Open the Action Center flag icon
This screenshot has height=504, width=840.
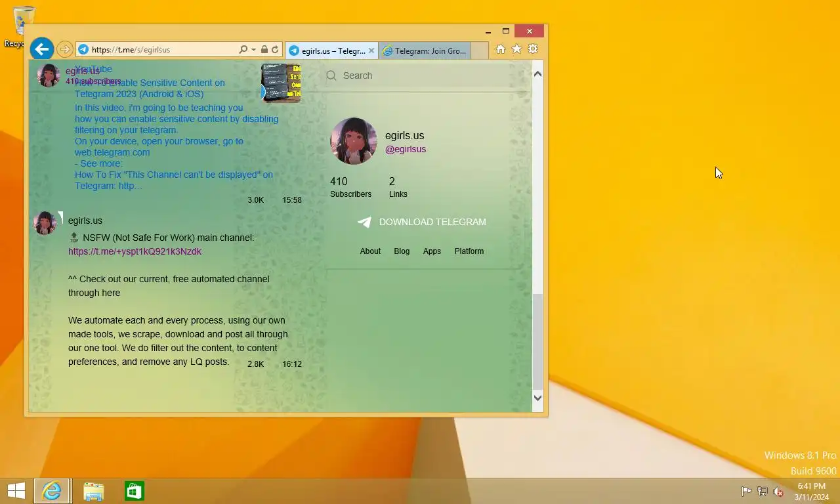[x=746, y=492]
